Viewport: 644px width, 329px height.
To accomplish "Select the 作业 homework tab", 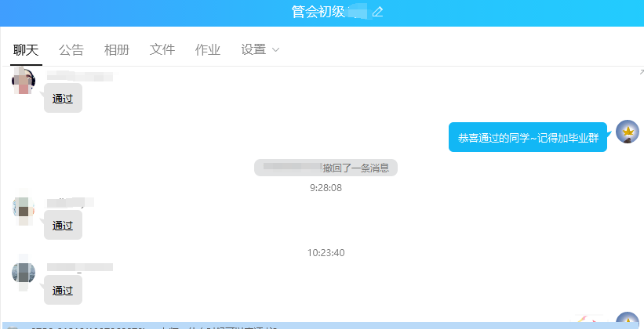I will (208, 50).
